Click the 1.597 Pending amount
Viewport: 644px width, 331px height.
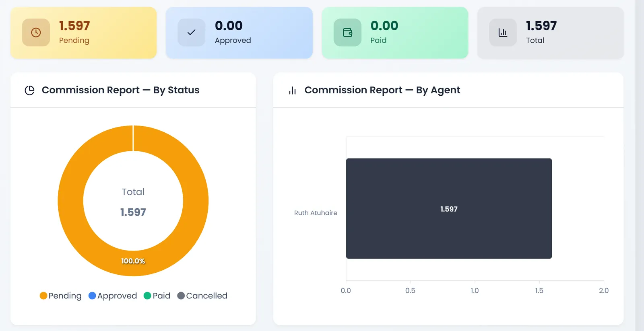click(x=74, y=26)
